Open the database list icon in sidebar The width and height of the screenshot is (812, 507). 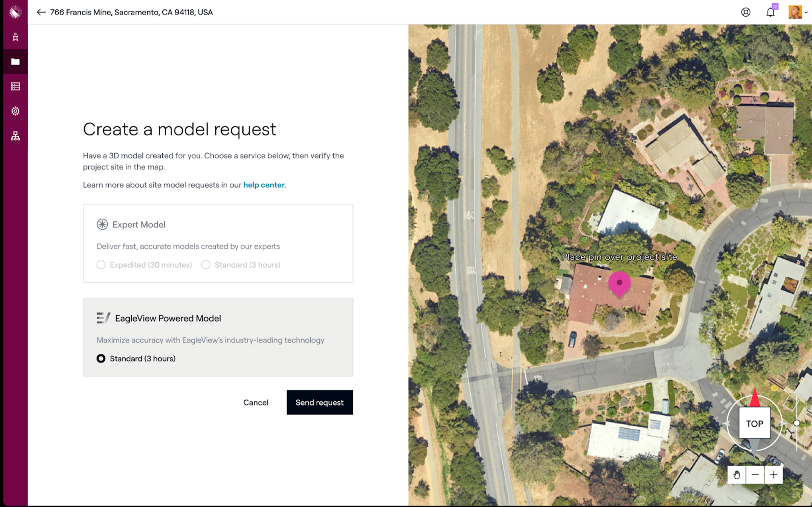point(15,86)
